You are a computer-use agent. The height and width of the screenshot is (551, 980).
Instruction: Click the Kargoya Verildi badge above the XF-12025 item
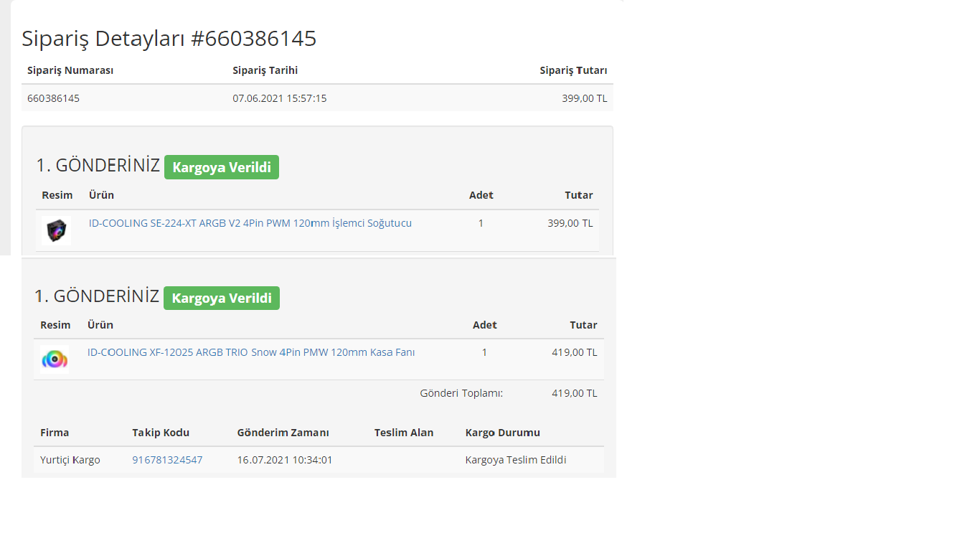(222, 298)
